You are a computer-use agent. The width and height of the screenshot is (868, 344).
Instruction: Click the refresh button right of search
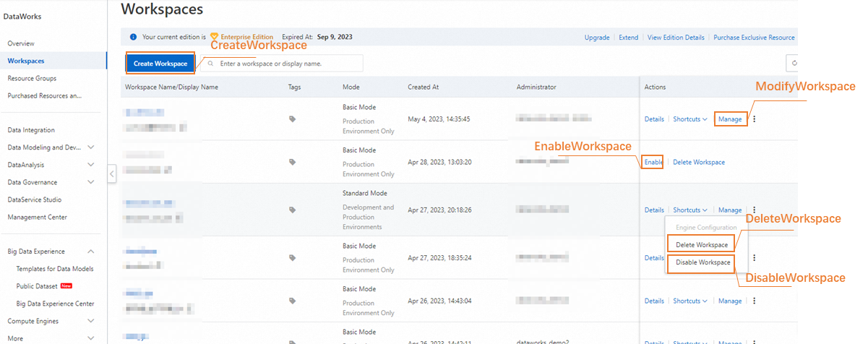tap(793, 64)
